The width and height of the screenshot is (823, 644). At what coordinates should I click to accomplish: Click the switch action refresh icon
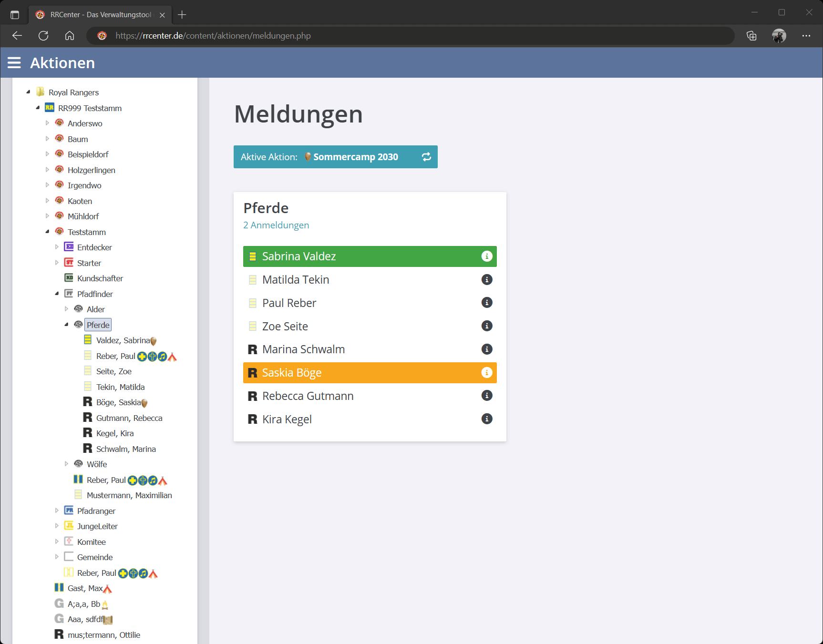426,157
